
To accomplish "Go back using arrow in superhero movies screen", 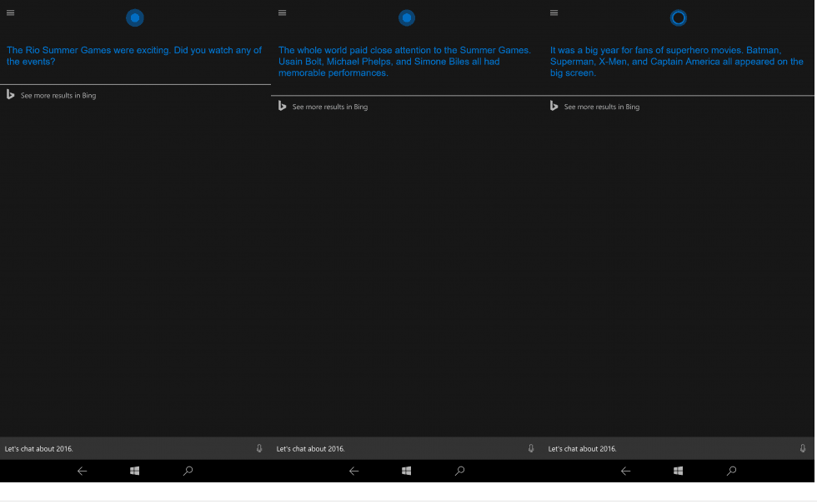I will click(626, 472).
